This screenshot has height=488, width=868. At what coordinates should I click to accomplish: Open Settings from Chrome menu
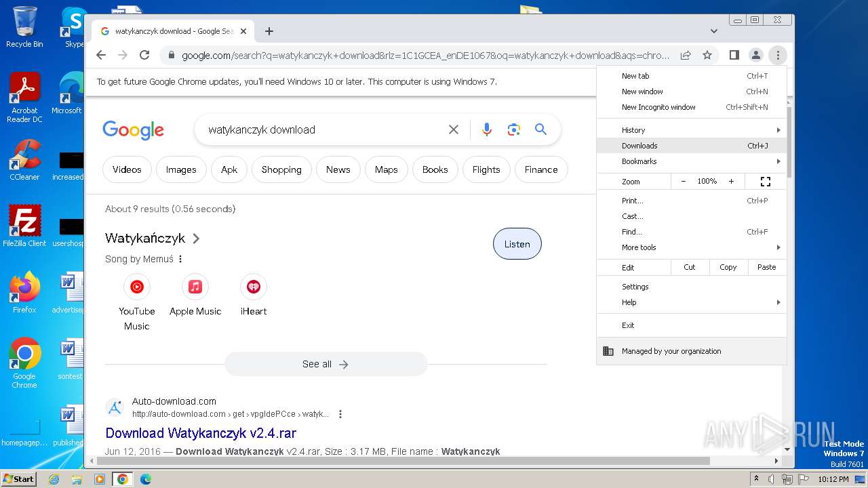coord(692,287)
